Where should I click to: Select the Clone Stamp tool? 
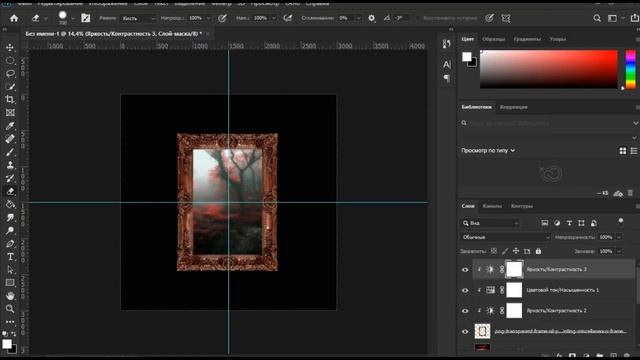click(10, 165)
